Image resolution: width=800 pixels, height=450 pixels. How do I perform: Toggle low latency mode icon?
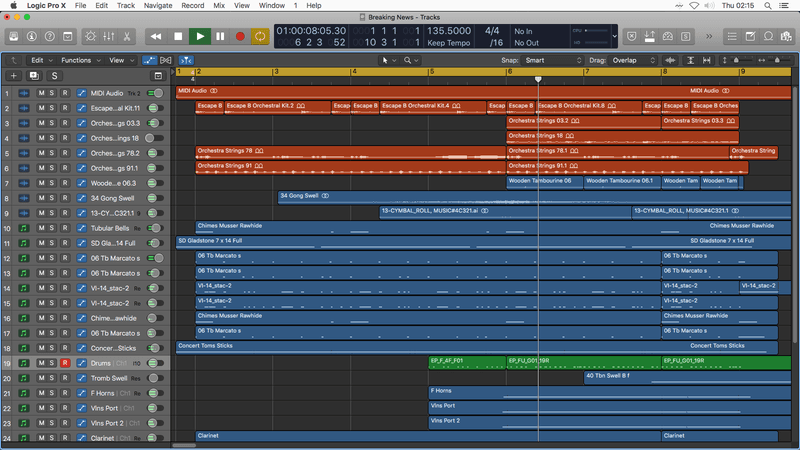668,36
